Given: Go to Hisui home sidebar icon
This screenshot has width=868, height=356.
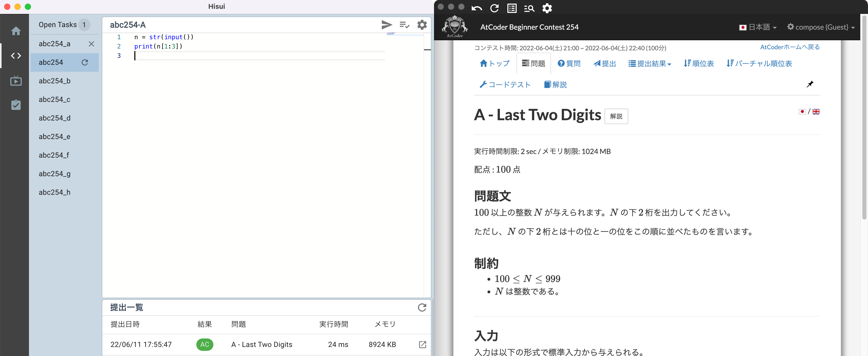Looking at the screenshot, I should coord(16,31).
